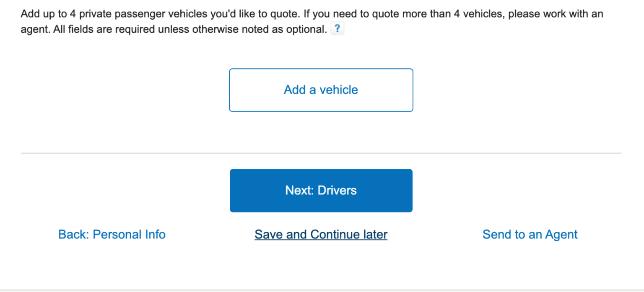Select the underlined Save and Continue later link

[x=321, y=234]
